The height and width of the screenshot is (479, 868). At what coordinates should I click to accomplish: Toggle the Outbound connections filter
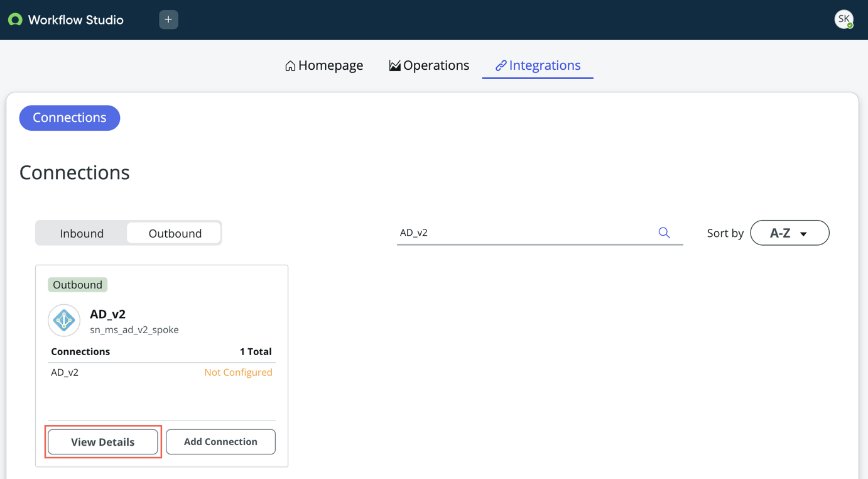pos(175,233)
